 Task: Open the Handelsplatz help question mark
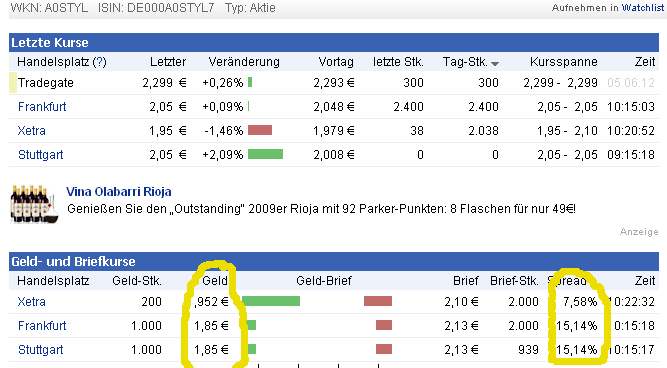pos(100,62)
